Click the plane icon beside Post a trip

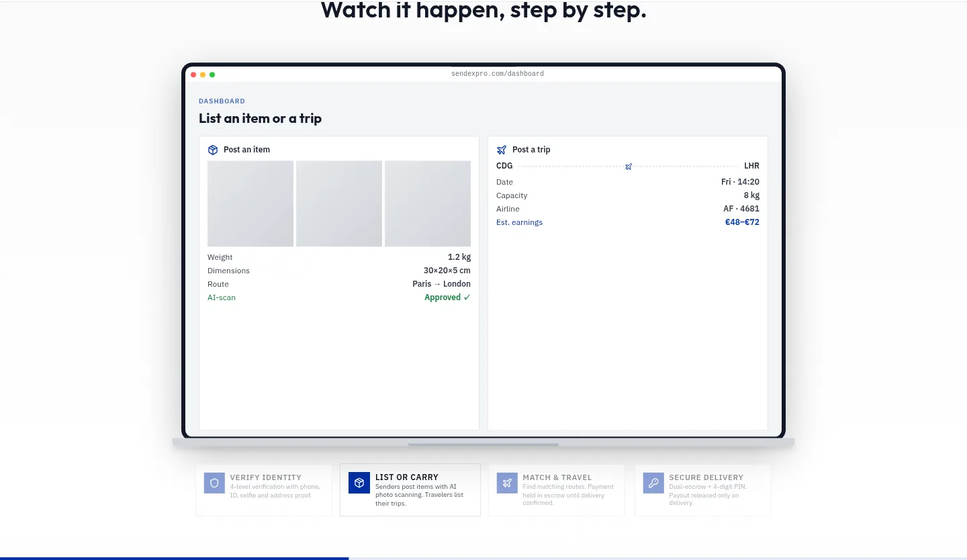502,150
